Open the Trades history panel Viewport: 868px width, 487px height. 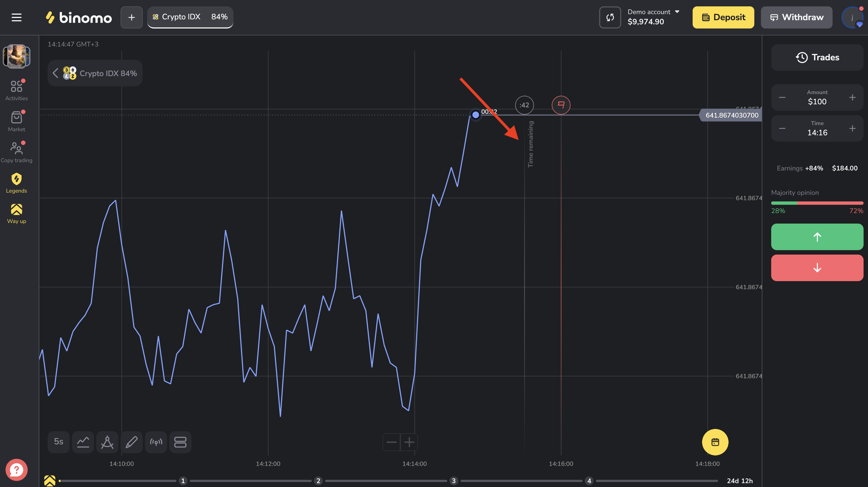(817, 57)
